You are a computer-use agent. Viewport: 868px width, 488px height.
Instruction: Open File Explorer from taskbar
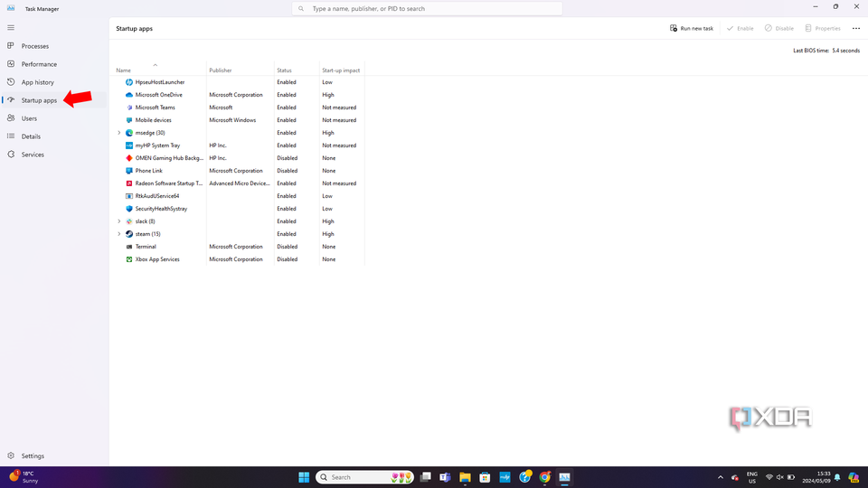click(x=465, y=477)
